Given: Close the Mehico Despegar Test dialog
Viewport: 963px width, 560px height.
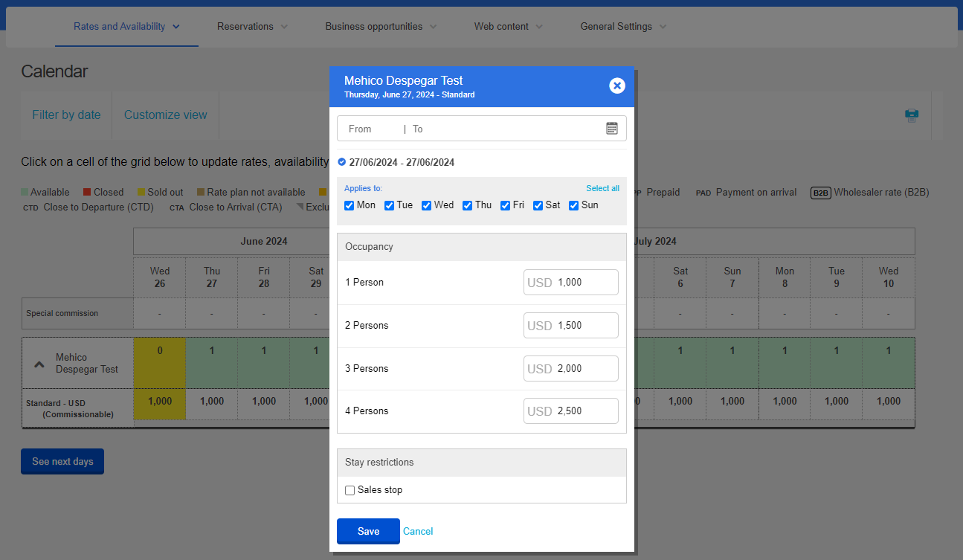Looking at the screenshot, I should [x=617, y=86].
